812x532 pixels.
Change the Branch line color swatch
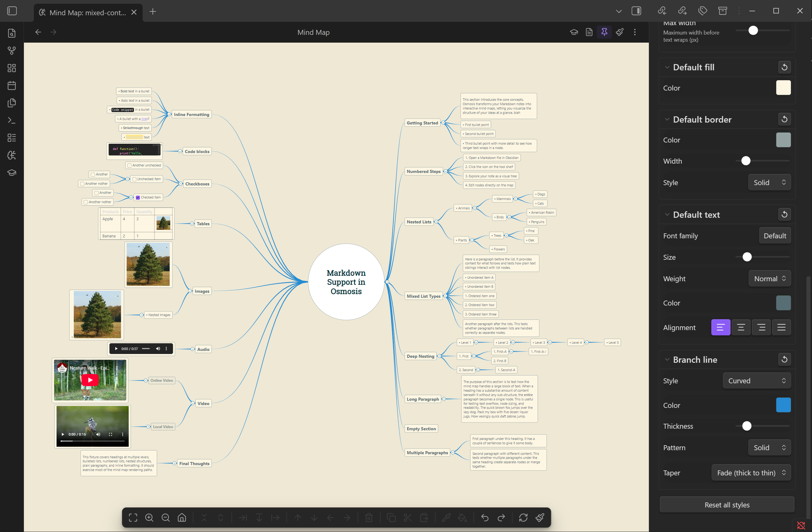(x=783, y=405)
